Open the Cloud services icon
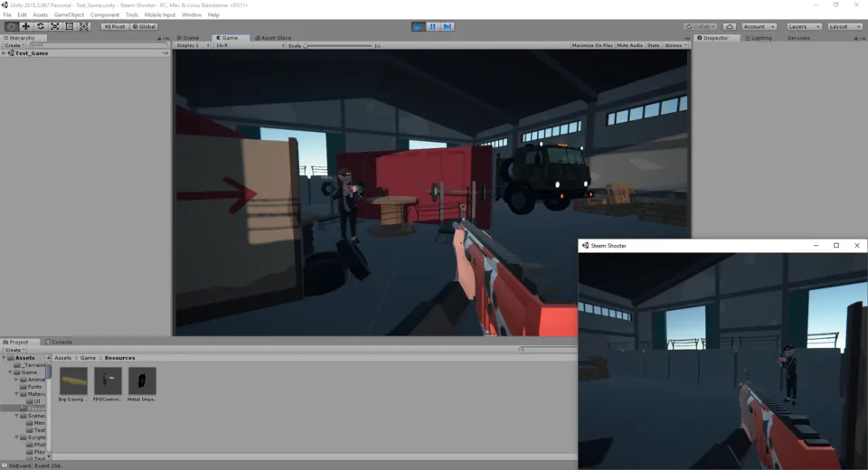The image size is (868, 470). pyautogui.click(x=730, y=26)
